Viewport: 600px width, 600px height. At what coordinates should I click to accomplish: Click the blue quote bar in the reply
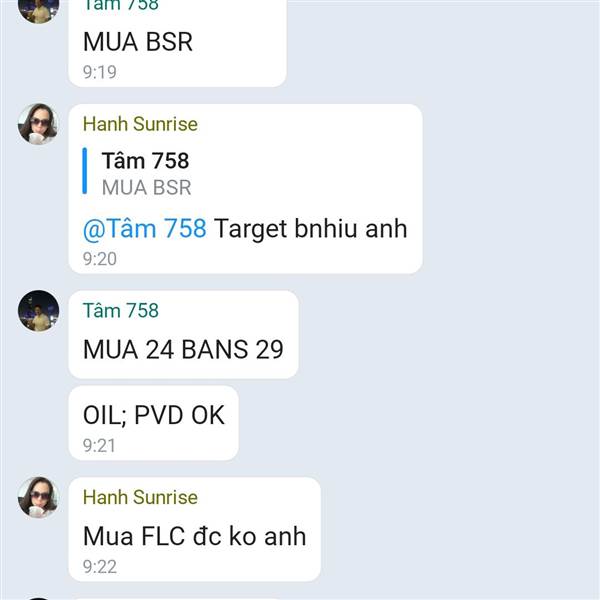pyautogui.click(x=85, y=171)
